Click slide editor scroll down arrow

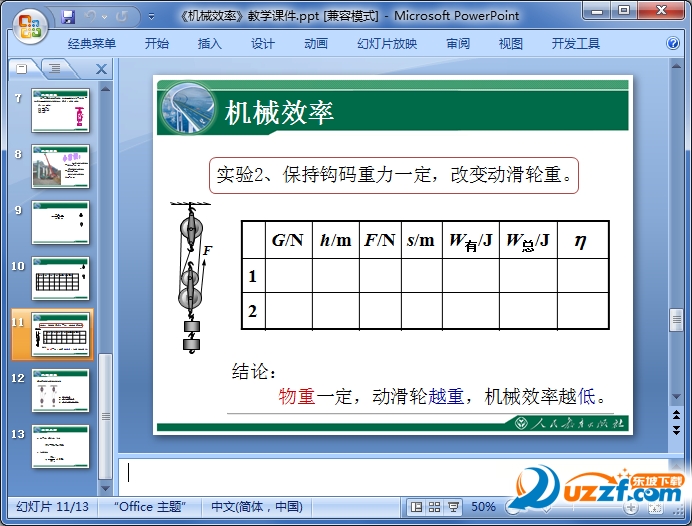676,397
